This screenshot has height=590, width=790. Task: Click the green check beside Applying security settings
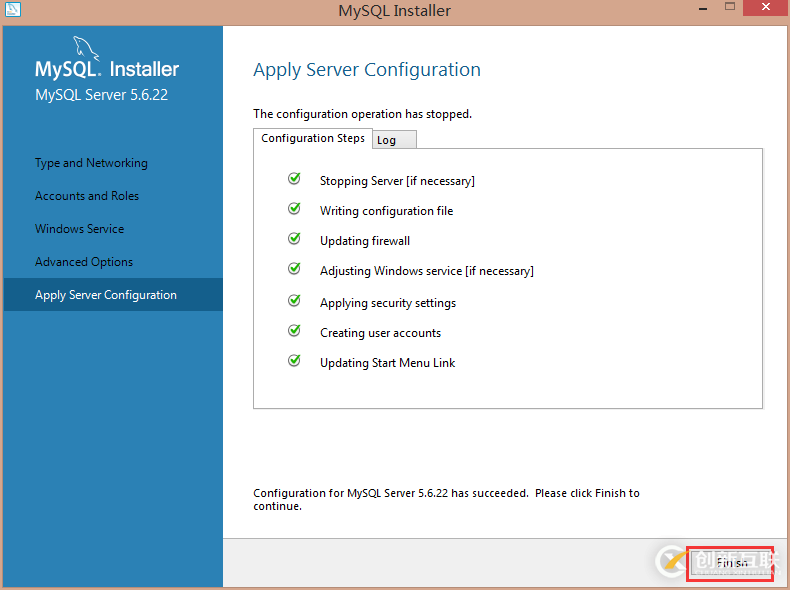pyautogui.click(x=294, y=301)
